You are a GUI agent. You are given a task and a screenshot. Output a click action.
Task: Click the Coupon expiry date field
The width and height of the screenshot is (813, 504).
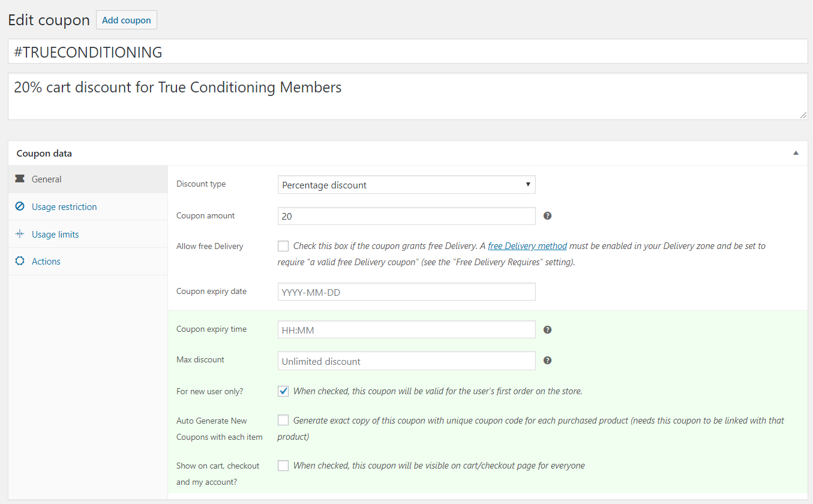click(406, 292)
